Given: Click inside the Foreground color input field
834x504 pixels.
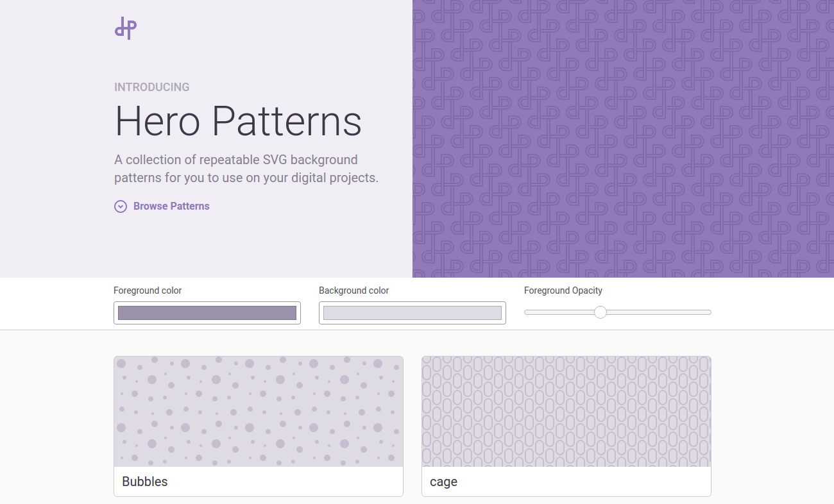Looking at the screenshot, I should [207, 312].
